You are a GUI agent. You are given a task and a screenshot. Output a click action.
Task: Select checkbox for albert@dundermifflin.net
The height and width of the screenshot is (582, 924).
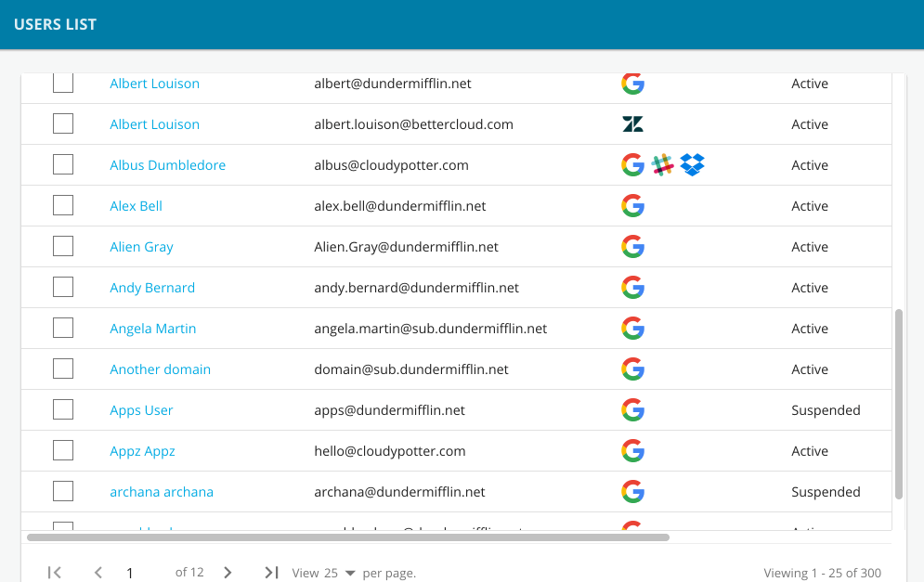[63, 83]
